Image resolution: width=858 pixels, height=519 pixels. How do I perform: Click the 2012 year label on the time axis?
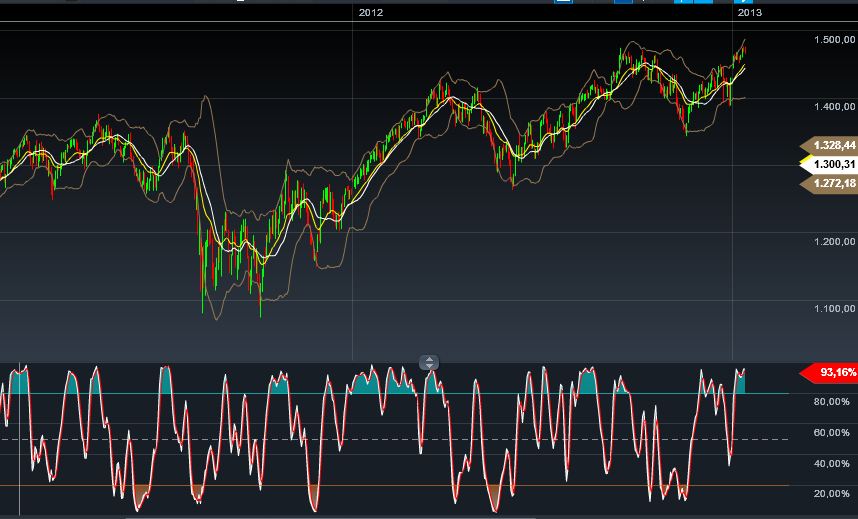(371, 13)
